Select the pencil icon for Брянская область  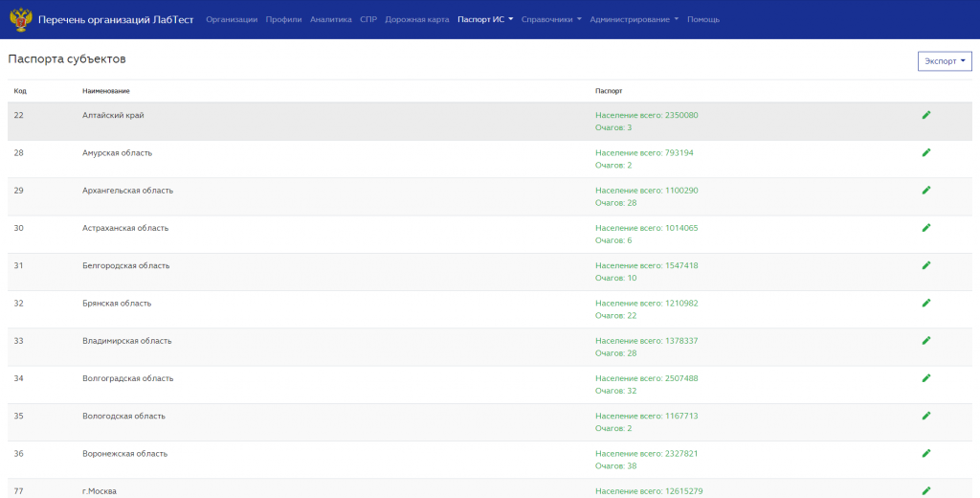tap(926, 303)
